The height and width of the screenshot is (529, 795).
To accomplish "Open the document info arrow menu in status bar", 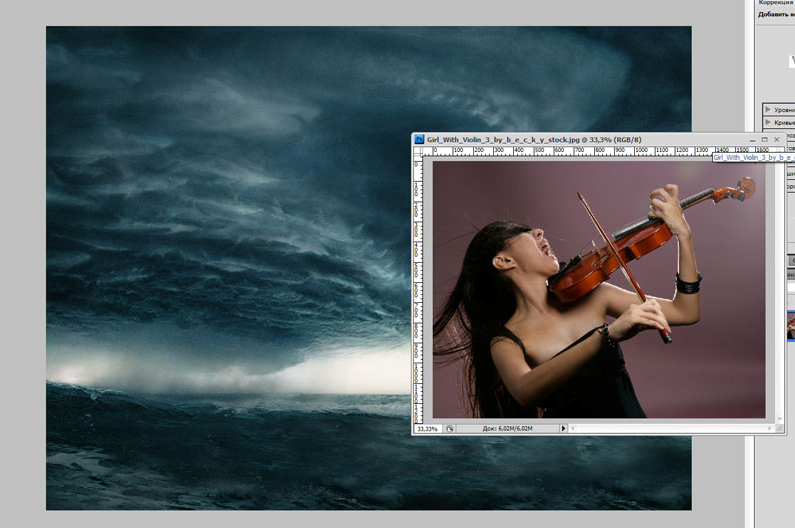I will tap(563, 429).
